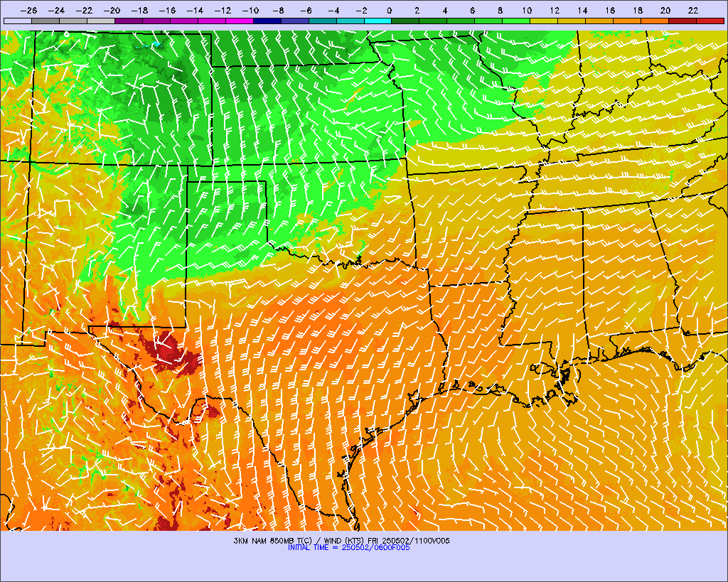This screenshot has height=582, width=728.
Task: Click the 22 scale label
Action: (x=693, y=10)
